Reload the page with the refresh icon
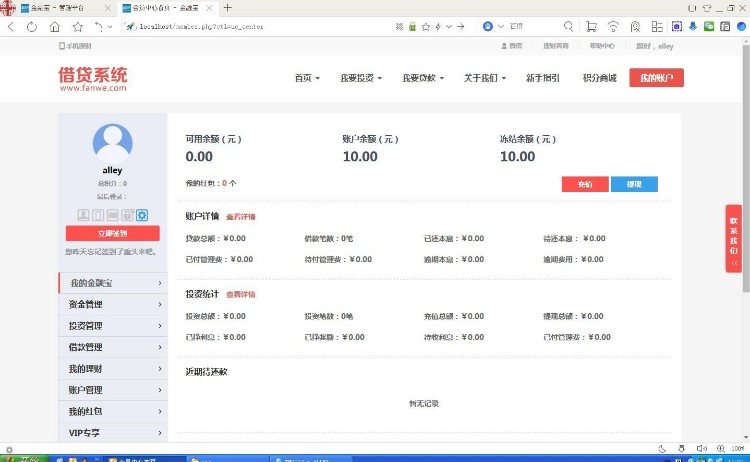This screenshot has height=462, width=750. pos(32,27)
